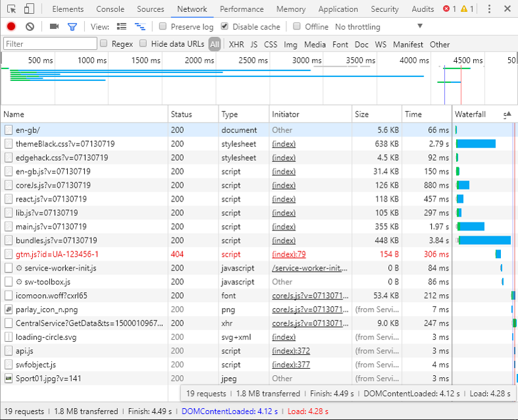The image size is (518, 420).
Task: Switch to large request rows view icon
Action: [x=121, y=26]
